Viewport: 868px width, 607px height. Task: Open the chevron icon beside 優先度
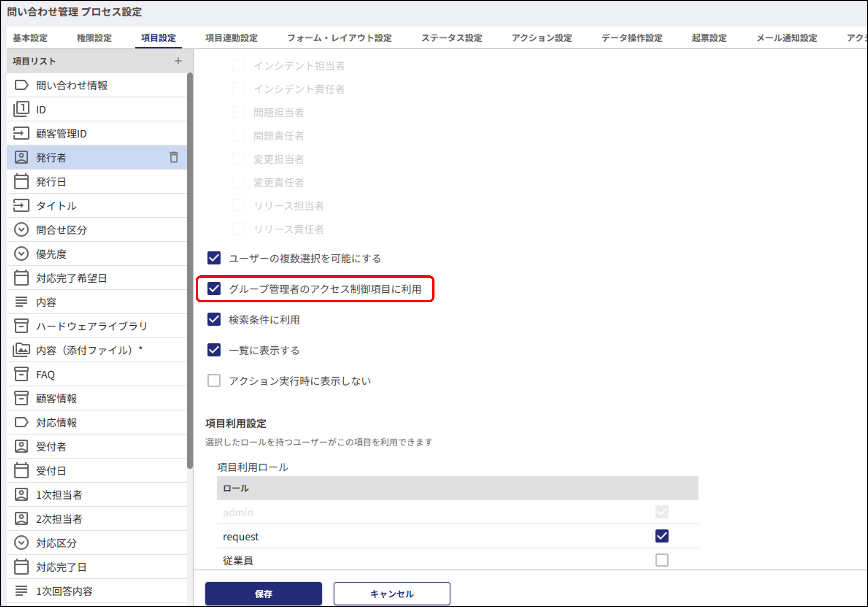pyautogui.click(x=21, y=254)
